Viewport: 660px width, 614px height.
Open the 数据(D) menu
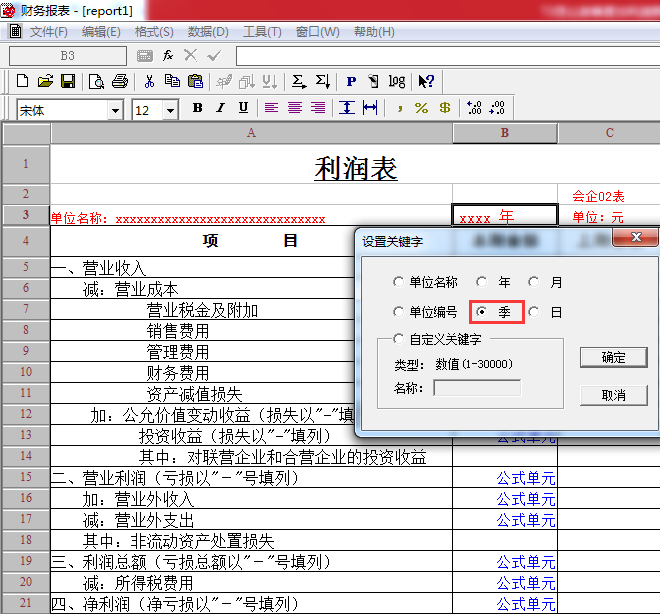coord(208,32)
